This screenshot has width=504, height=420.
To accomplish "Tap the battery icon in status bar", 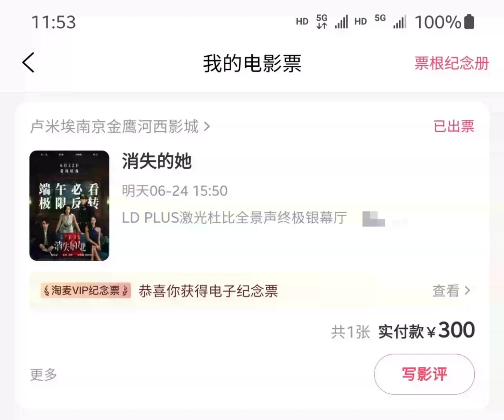I will point(469,22).
